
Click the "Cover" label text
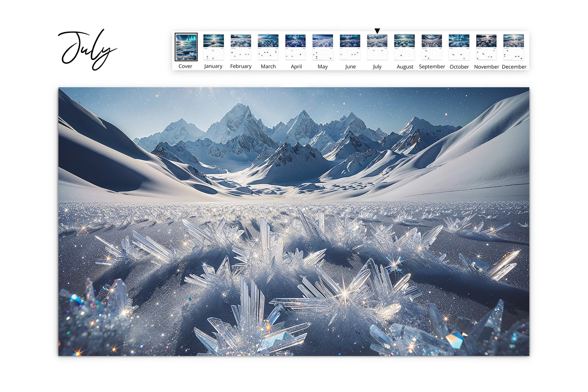185,66
